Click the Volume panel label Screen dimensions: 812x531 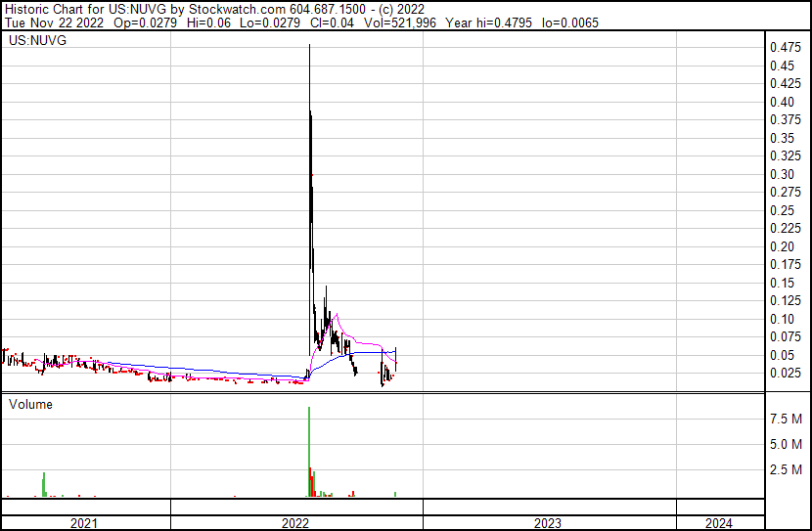[30, 404]
